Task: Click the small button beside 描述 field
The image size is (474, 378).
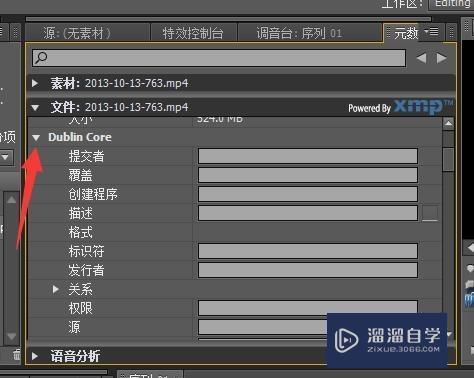Action: click(430, 213)
